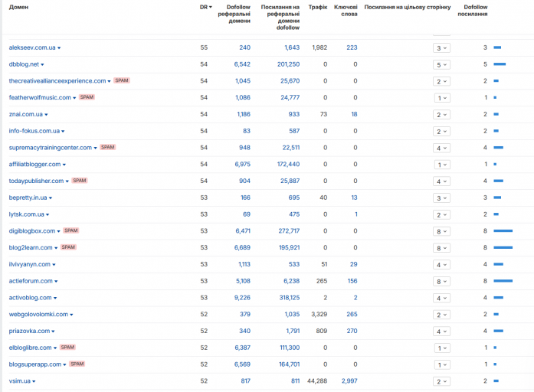Viewport: 534px width, 392px height.
Task: Open 9,226 referring domains for activoblog.com
Action: pyautogui.click(x=242, y=298)
